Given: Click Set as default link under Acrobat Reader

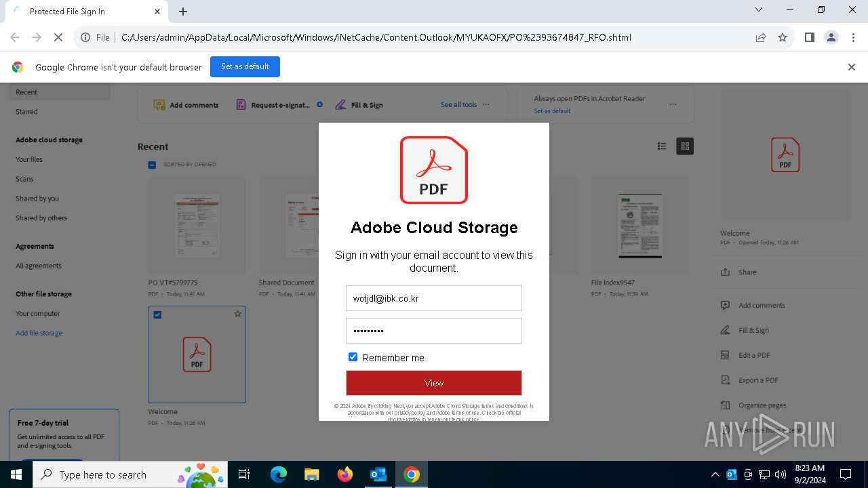Looking at the screenshot, I should click(x=552, y=111).
